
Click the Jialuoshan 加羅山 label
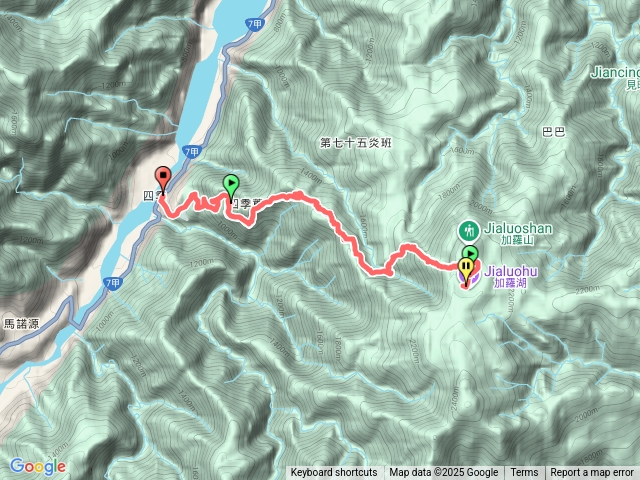tap(518, 233)
